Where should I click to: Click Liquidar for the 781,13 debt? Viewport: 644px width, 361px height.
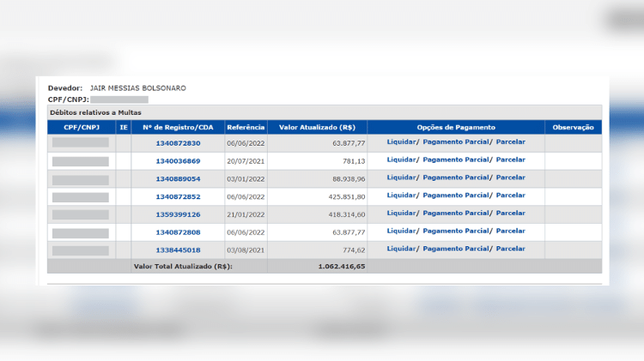(x=401, y=159)
